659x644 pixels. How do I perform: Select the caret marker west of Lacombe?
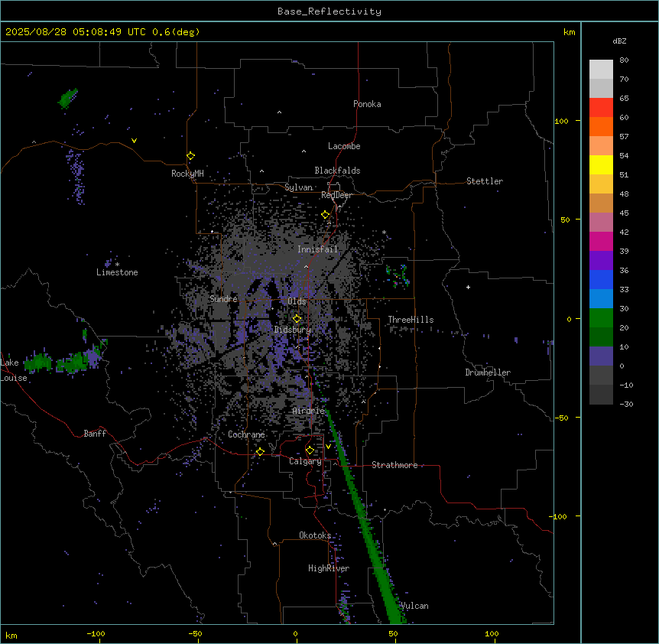pyautogui.click(x=304, y=151)
